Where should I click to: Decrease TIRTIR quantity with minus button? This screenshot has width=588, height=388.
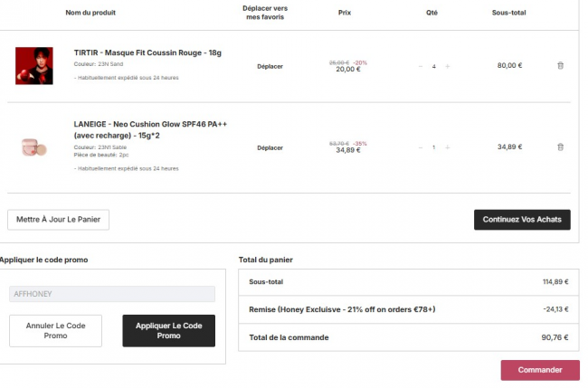420,66
